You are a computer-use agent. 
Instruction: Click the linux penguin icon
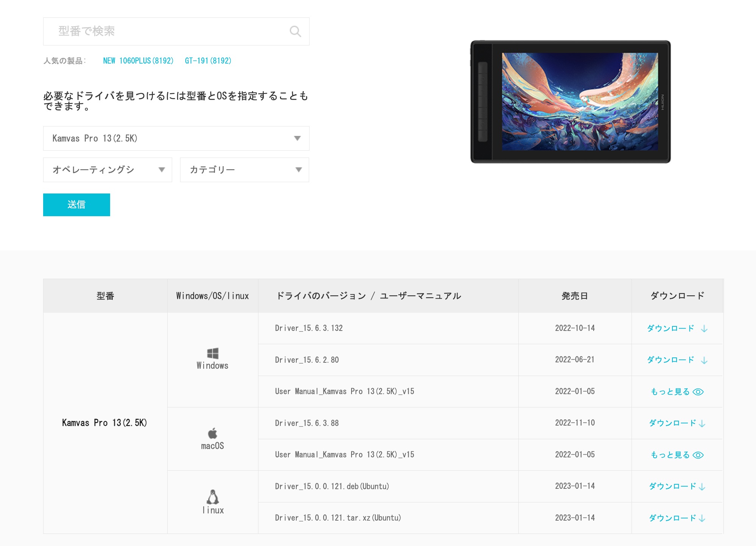(x=213, y=497)
